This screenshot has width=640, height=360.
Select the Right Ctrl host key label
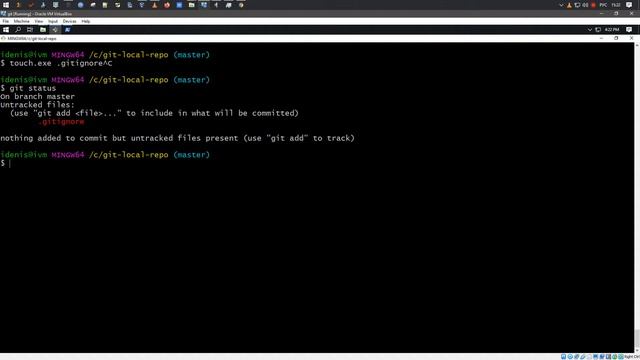coord(632,357)
